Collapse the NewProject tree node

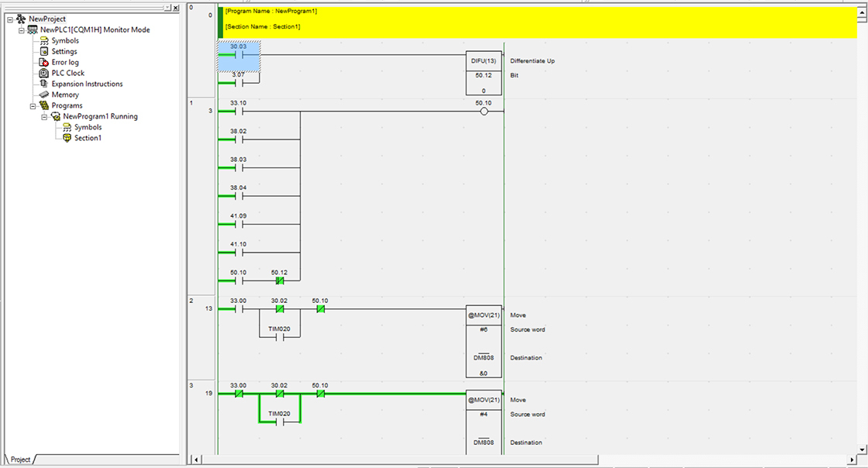click(x=9, y=19)
